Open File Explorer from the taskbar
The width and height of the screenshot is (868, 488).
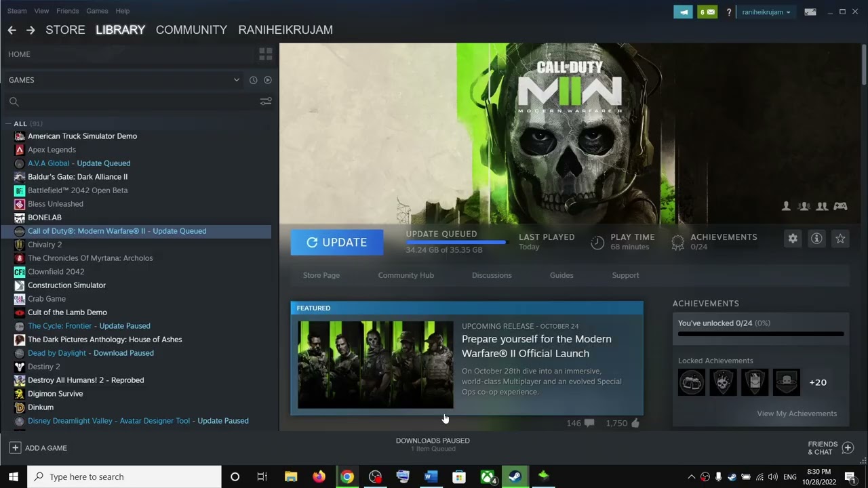(291, 476)
